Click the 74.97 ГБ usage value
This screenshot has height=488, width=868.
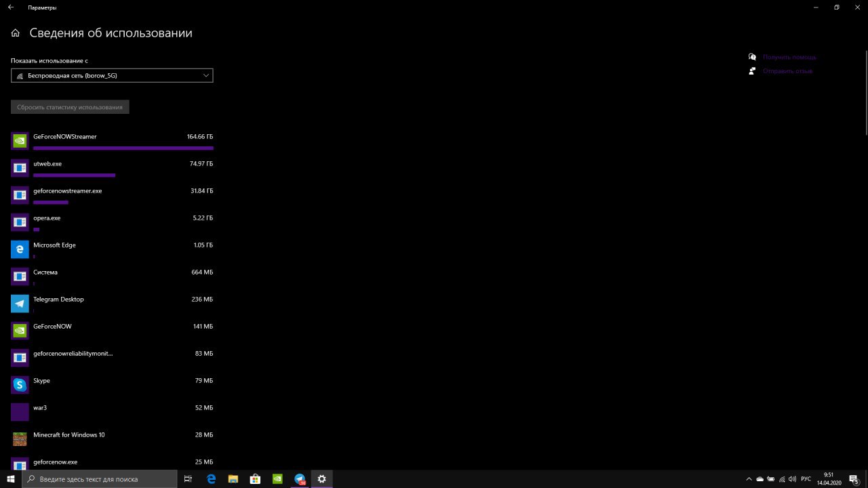pos(201,164)
